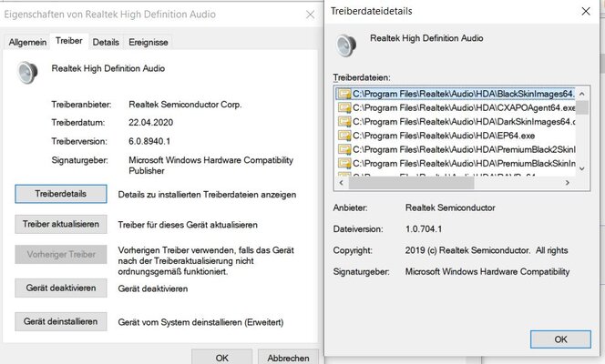Close the Treiberdateidetails dialog
605x364 pixels.
click(x=586, y=11)
